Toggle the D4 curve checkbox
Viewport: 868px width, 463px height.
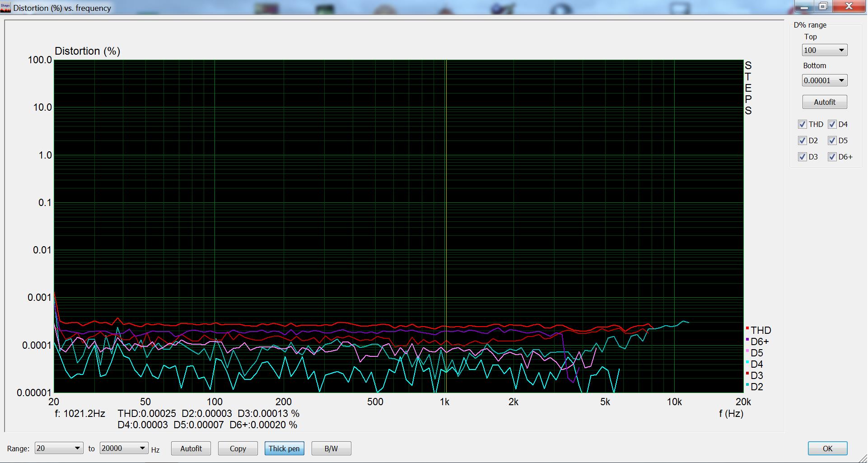[832, 124]
